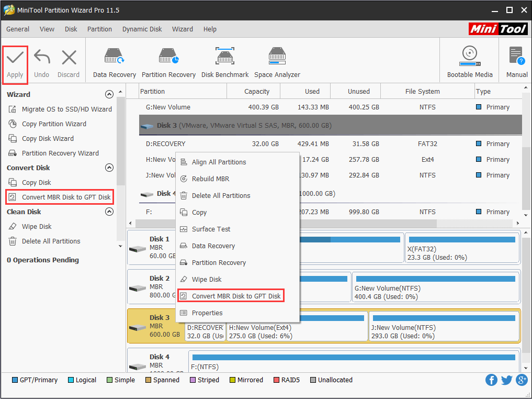
Task: Select the Disk 4 drive icon in disk map
Action: click(138, 367)
